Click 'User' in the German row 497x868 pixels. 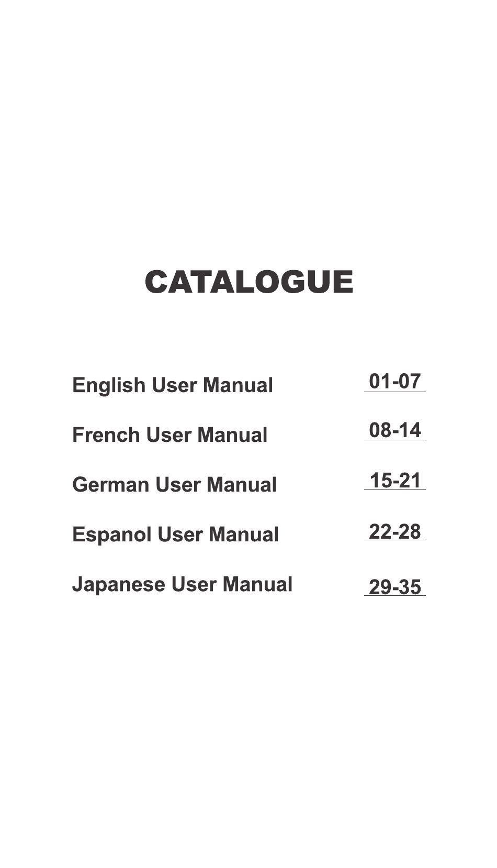tap(178, 484)
